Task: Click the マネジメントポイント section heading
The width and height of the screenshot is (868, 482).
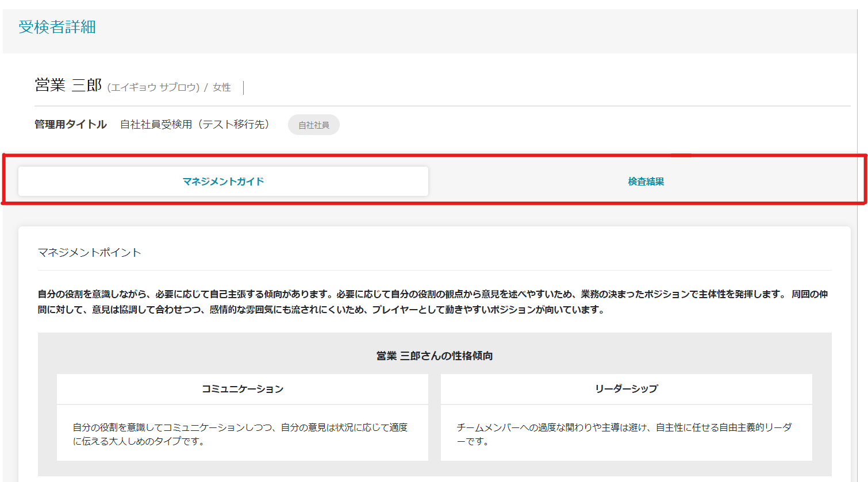Action: coord(90,252)
